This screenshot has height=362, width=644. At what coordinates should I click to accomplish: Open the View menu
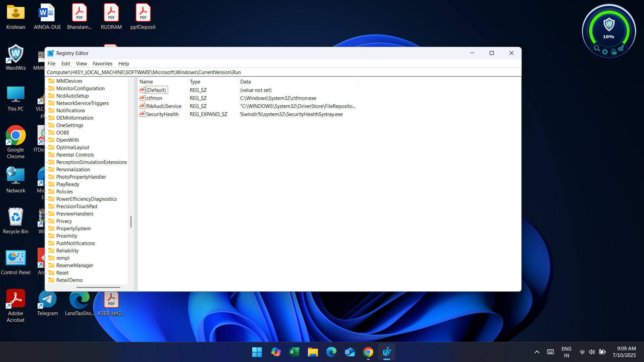coord(81,63)
